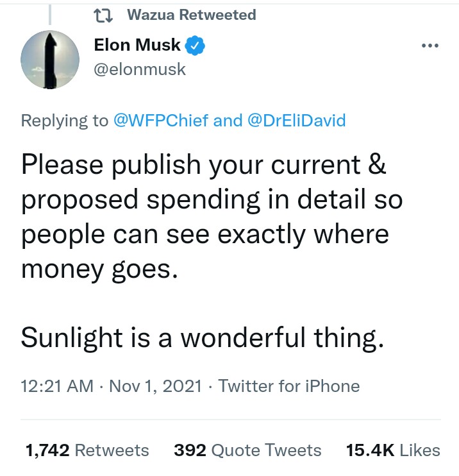View the 392 Quote Tweets
Image resolution: width=459 pixels, height=476 pixels.
click(x=247, y=450)
